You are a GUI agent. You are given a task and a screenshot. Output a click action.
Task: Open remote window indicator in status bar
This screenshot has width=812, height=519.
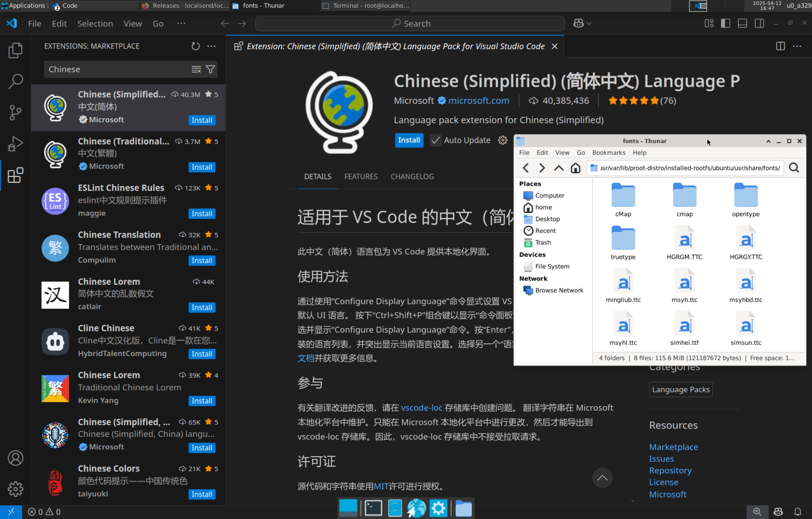[11, 512]
